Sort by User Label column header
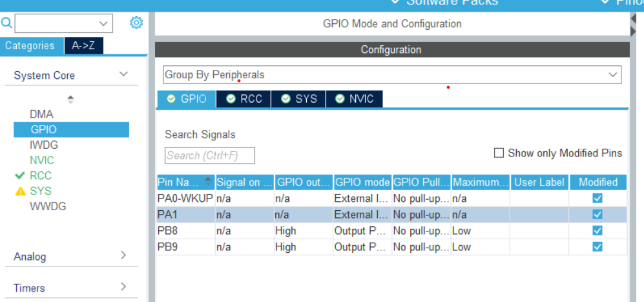The image size is (644, 302). (539, 182)
